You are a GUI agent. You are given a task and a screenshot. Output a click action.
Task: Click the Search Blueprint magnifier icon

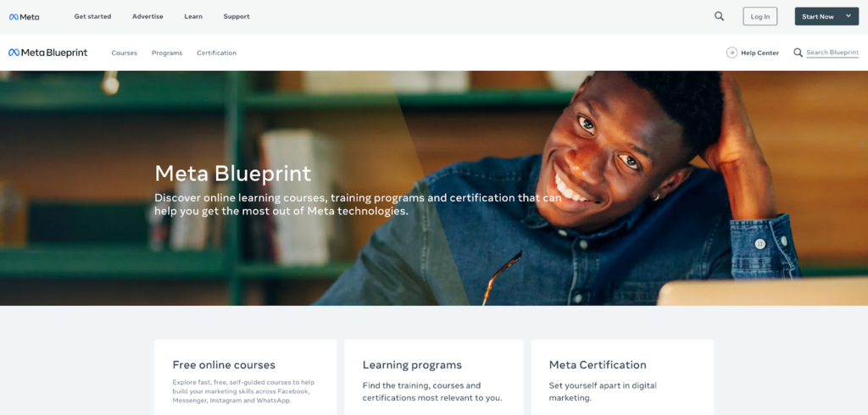click(x=798, y=53)
